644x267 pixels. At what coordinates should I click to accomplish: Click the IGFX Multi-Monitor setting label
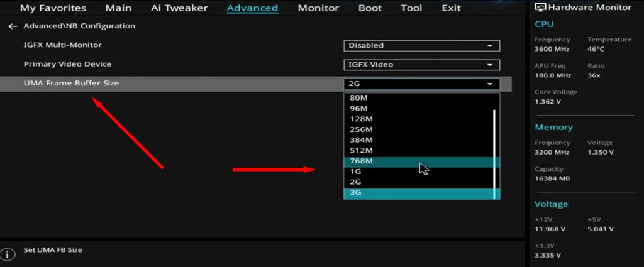[x=62, y=45]
